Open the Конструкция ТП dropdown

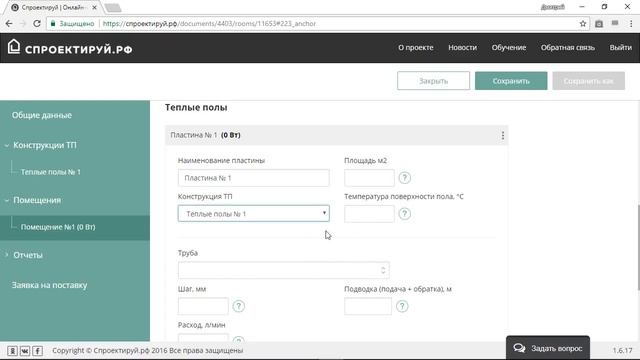pyautogui.click(x=253, y=213)
